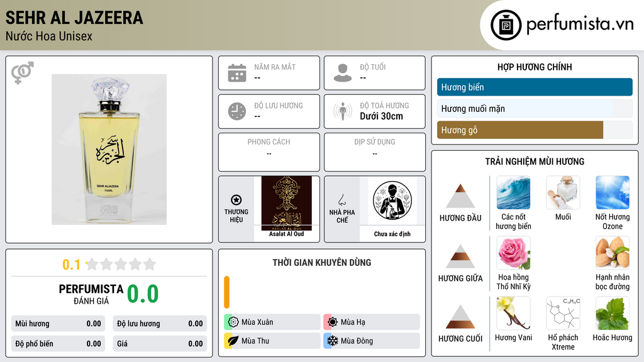Image resolution: width=644 pixels, height=362 pixels.
Task: Select the Hoa hồng Thổ Nhĩ Kỳ note image
Action: pos(513,253)
